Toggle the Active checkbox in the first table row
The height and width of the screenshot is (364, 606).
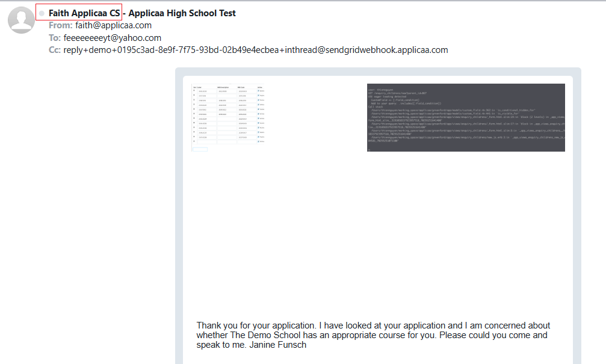click(258, 91)
